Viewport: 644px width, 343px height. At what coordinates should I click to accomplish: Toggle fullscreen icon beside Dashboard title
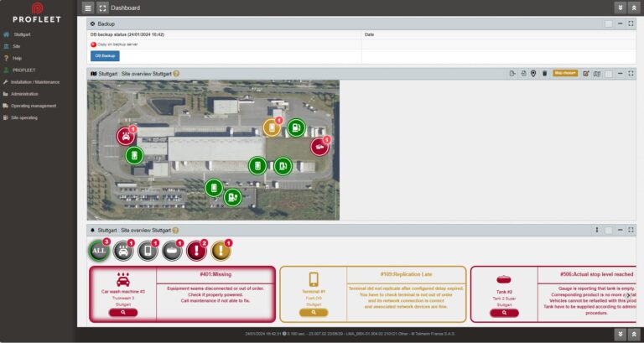[102, 8]
